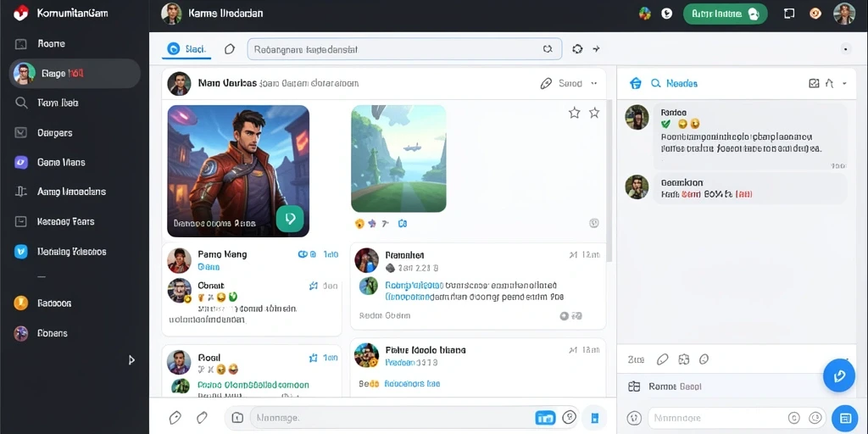Select the Roane sidebar item
868x434 pixels.
coord(51,43)
